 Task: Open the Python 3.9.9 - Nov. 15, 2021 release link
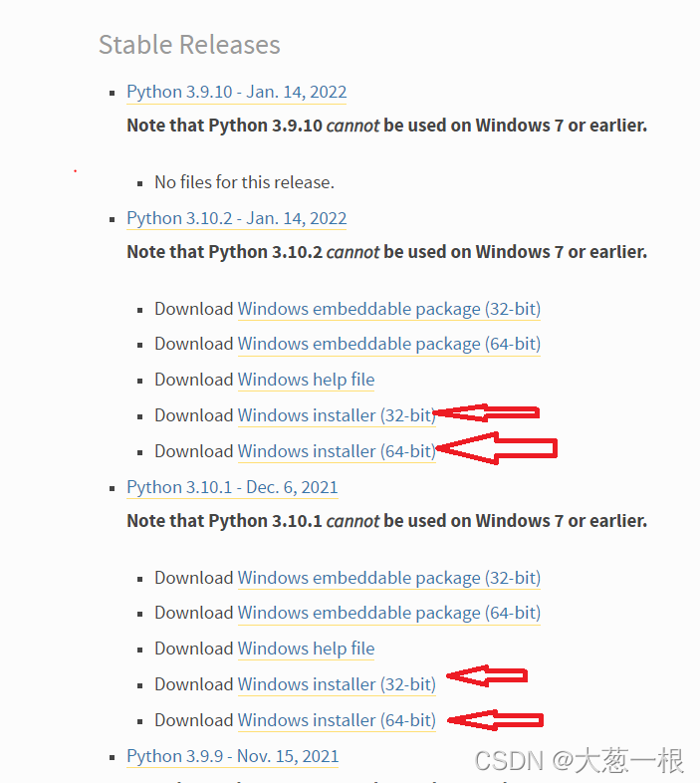click(233, 756)
